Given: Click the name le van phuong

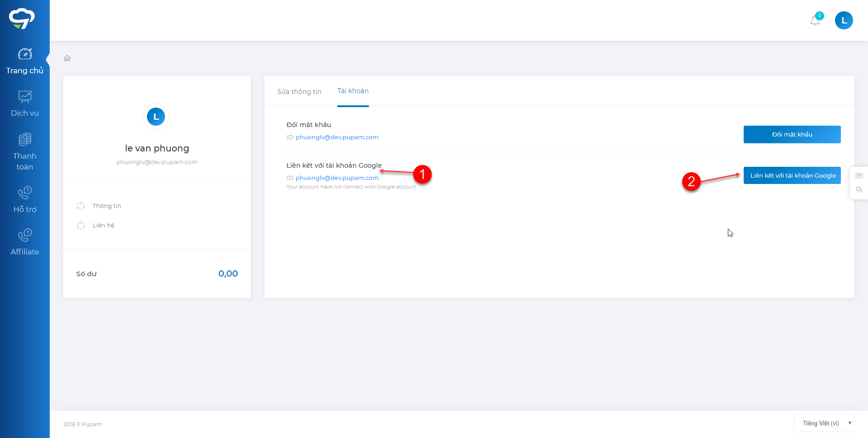Looking at the screenshot, I should tap(157, 148).
